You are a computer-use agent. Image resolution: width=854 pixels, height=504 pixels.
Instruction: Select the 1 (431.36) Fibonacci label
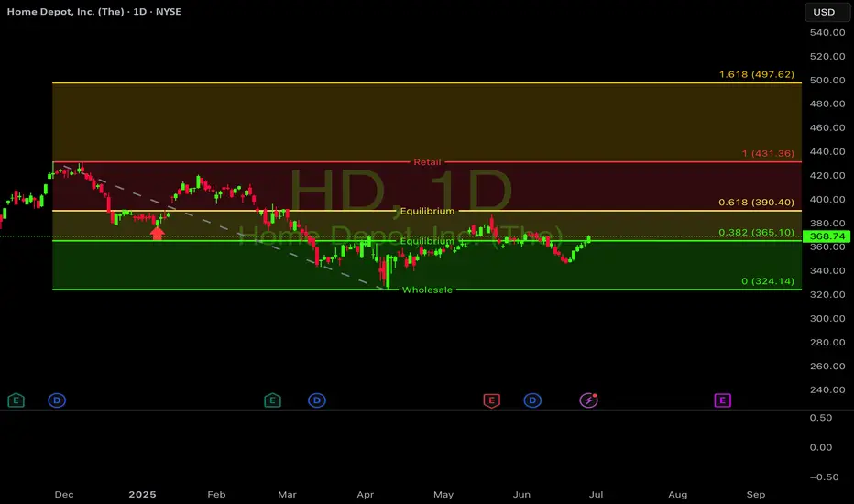tap(768, 153)
